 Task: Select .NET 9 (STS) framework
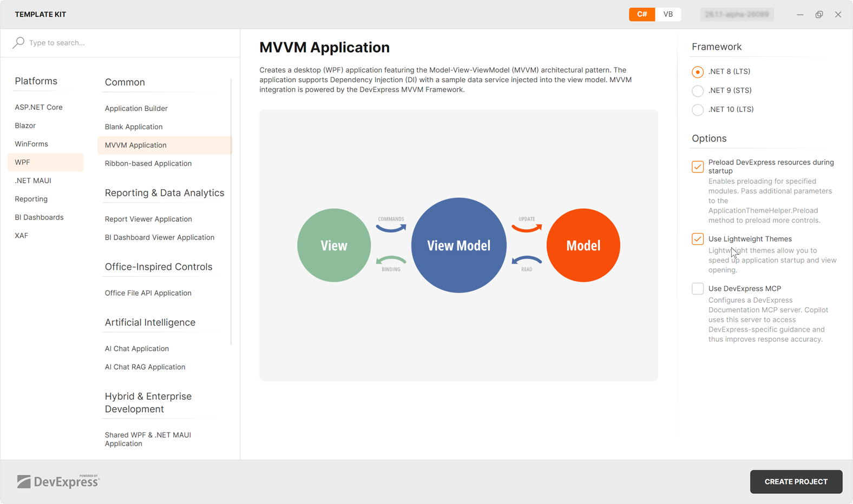click(x=698, y=90)
